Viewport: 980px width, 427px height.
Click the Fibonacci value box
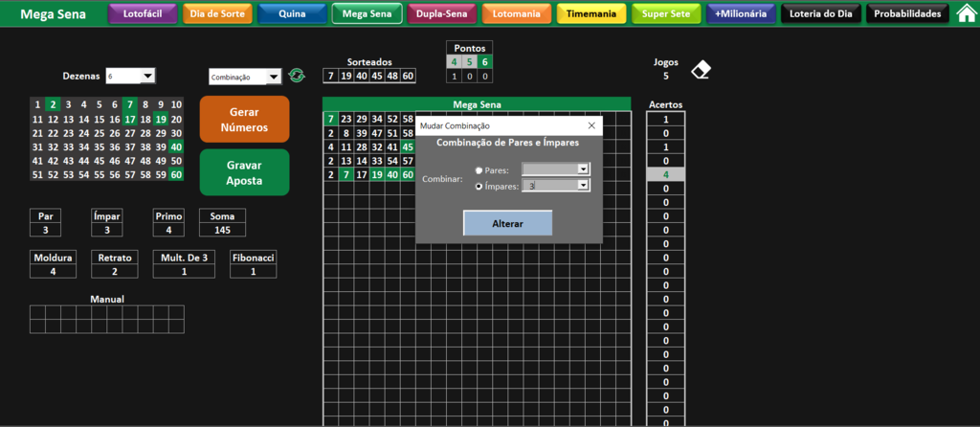(253, 271)
